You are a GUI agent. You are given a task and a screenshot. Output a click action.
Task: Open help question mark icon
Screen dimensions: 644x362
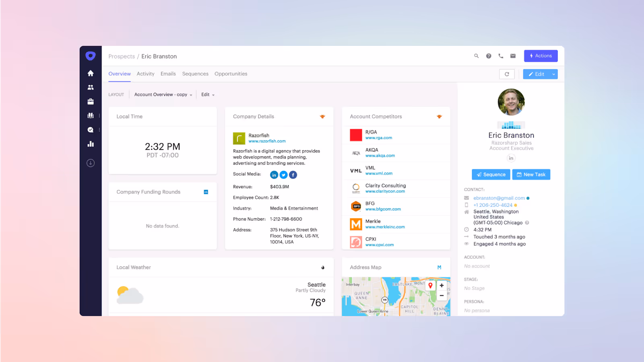(489, 56)
